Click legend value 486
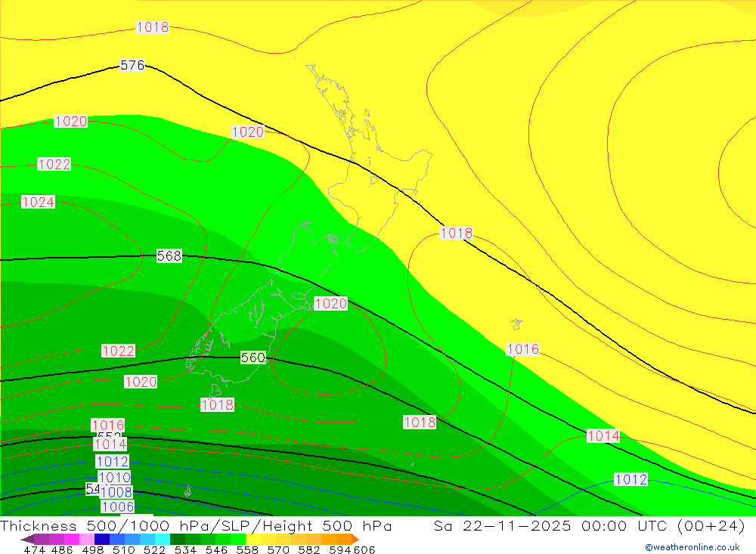 [x=62, y=549]
